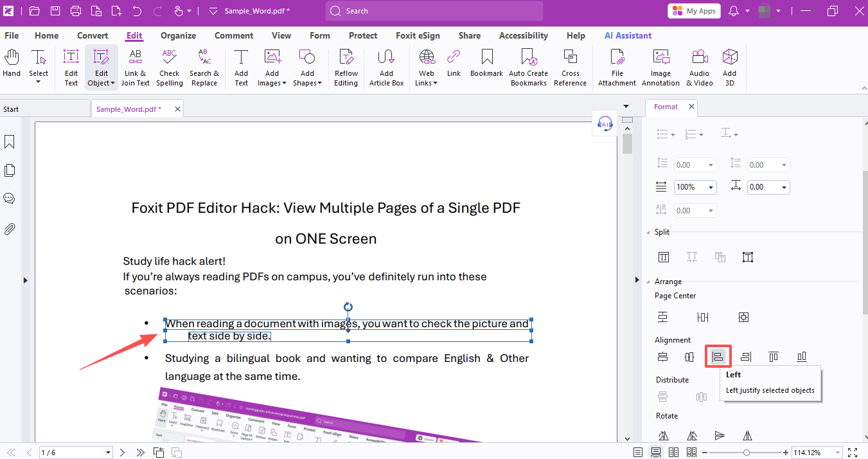Open the File menu
The image size is (868, 459).
click(x=12, y=35)
